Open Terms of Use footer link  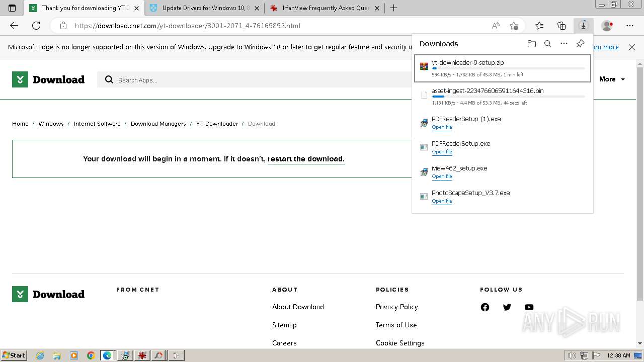396,325
